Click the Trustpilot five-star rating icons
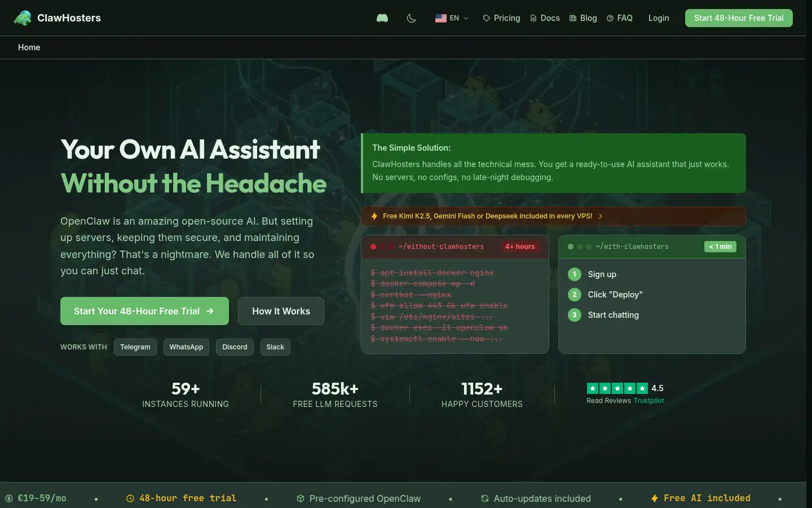The image size is (812, 508). click(617, 388)
